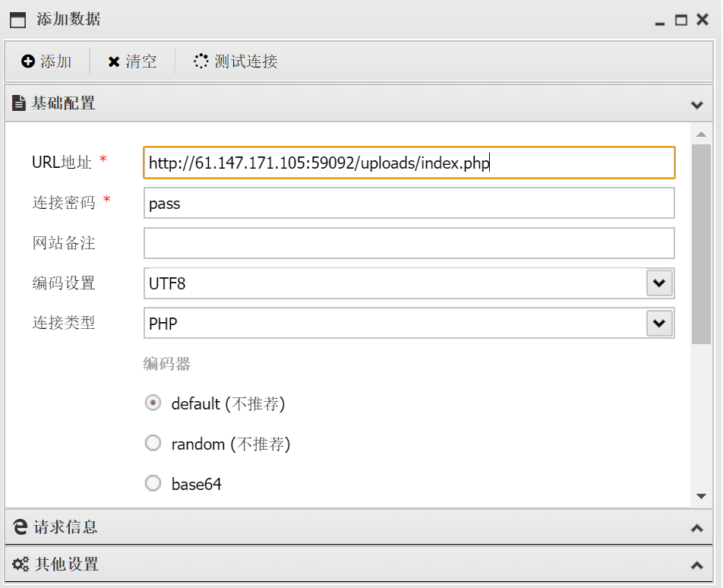Viewport: 723px width, 588px height.
Task: Click the browser icon beside 请求信息
Action: [21, 526]
